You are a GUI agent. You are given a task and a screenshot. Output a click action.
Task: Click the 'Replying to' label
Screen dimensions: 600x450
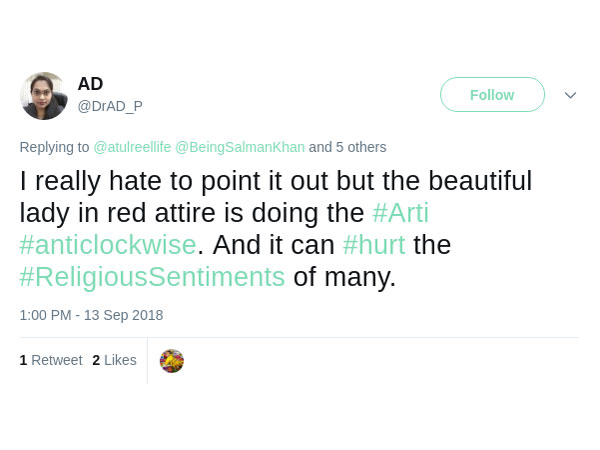54,147
